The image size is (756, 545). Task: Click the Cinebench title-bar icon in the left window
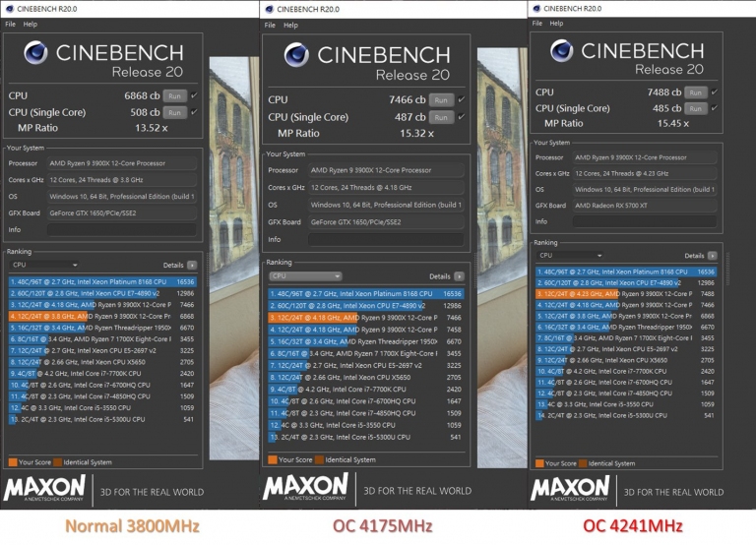click(9, 9)
